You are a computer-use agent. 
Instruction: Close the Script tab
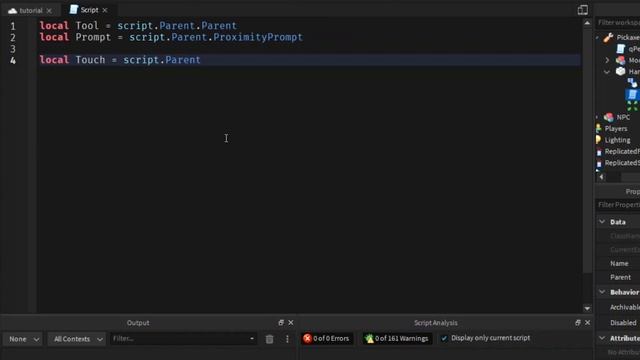click(105, 10)
